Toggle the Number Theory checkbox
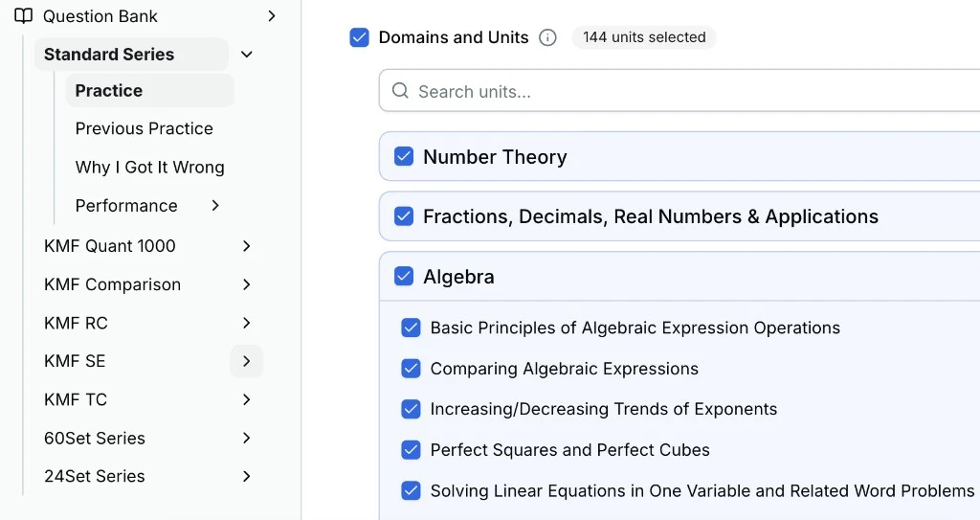The height and width of the screenshot is (520, 980). click(x=404, y=156)
